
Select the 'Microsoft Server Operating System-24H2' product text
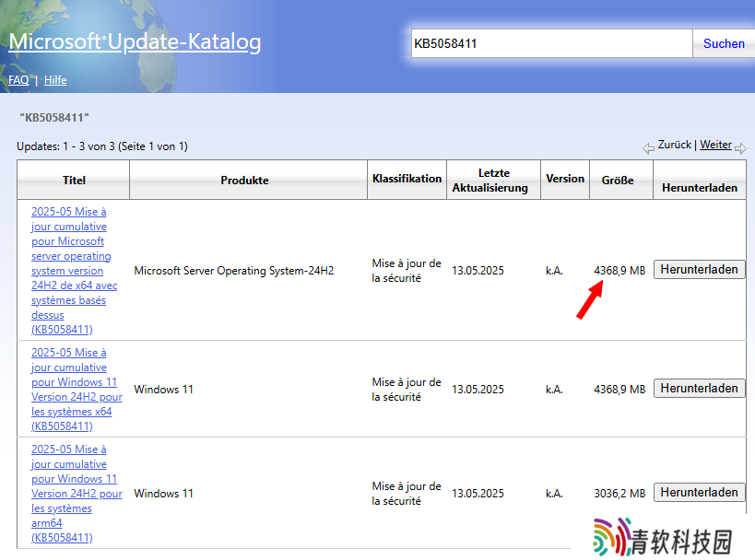coord(234,271)
